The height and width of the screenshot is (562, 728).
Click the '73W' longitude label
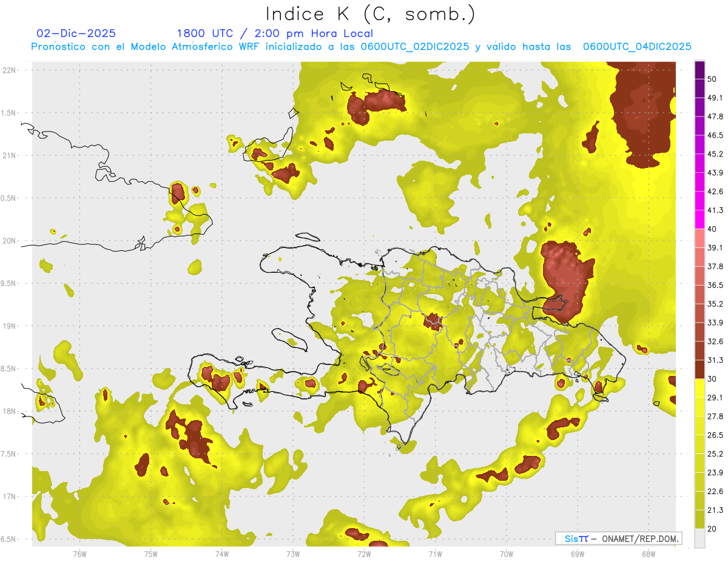293,554
